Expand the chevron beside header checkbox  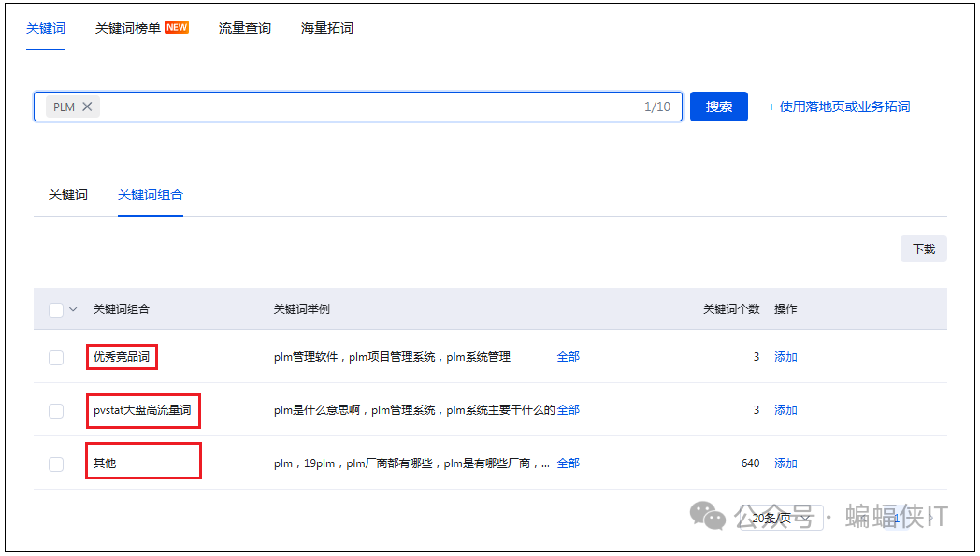[x=74, y=309]
